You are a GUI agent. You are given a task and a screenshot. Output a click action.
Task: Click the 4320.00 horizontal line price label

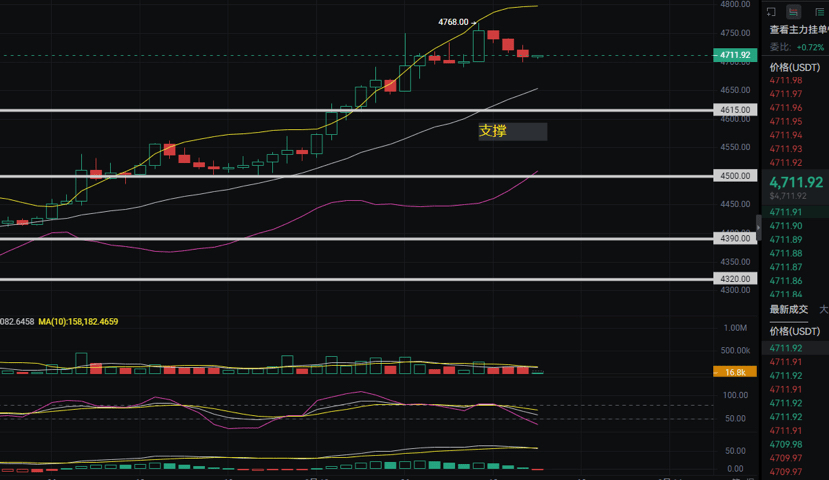[x=734, y=279]
